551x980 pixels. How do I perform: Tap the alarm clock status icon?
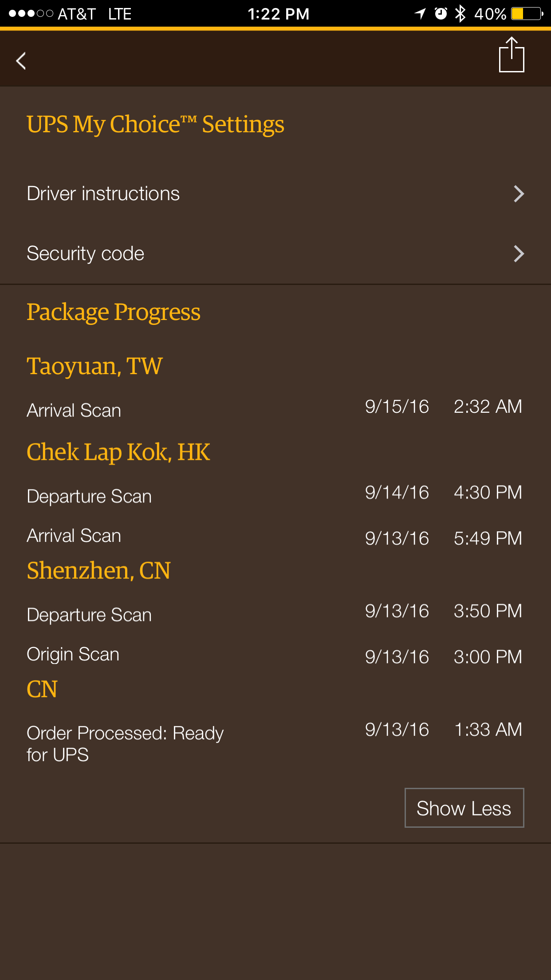click(441, 14)
